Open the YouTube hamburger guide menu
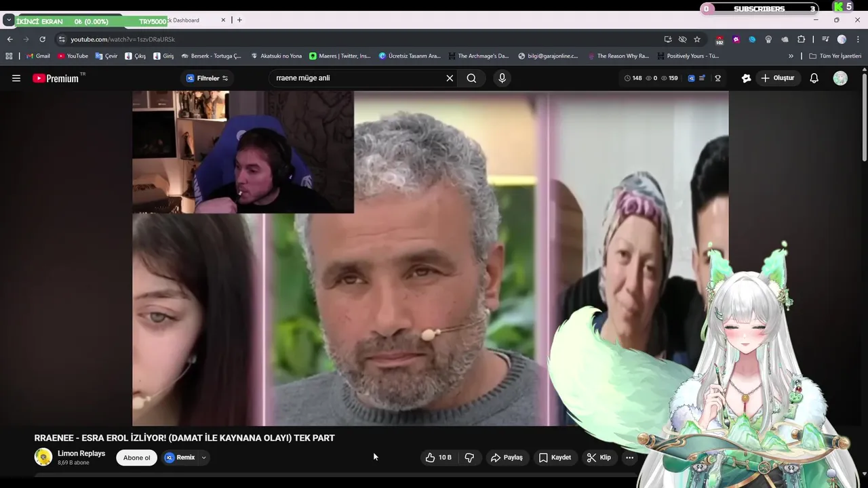This screenshot has height=488, width=868. point(16,78)
